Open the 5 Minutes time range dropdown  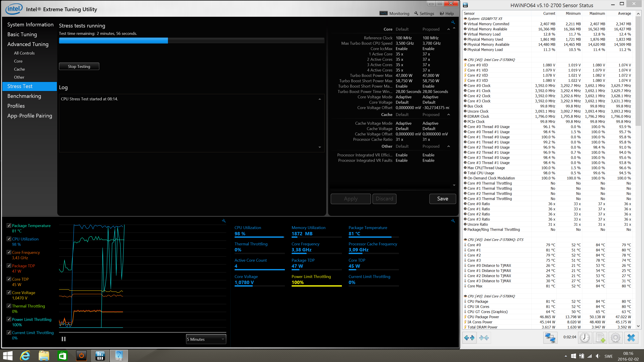206,339
